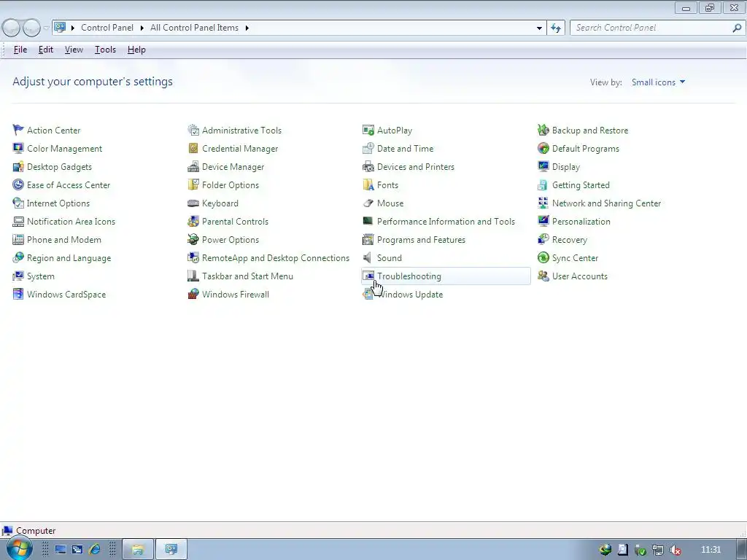The width and height of the screenshot is (747, 560).
Task: Click Internet Explorer in the quick launch
Action: click(95, 550)
